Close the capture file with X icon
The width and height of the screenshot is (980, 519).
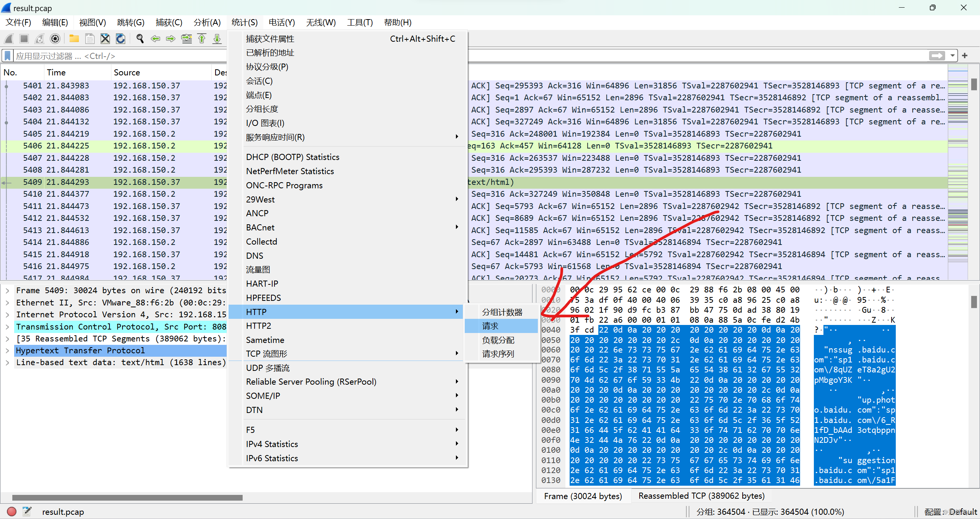(105, 39)
